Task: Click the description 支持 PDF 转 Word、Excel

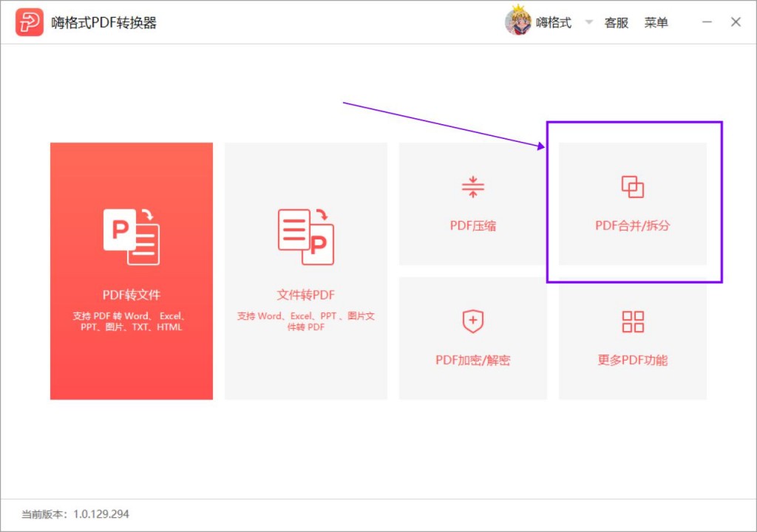Action: coord(132,321)
